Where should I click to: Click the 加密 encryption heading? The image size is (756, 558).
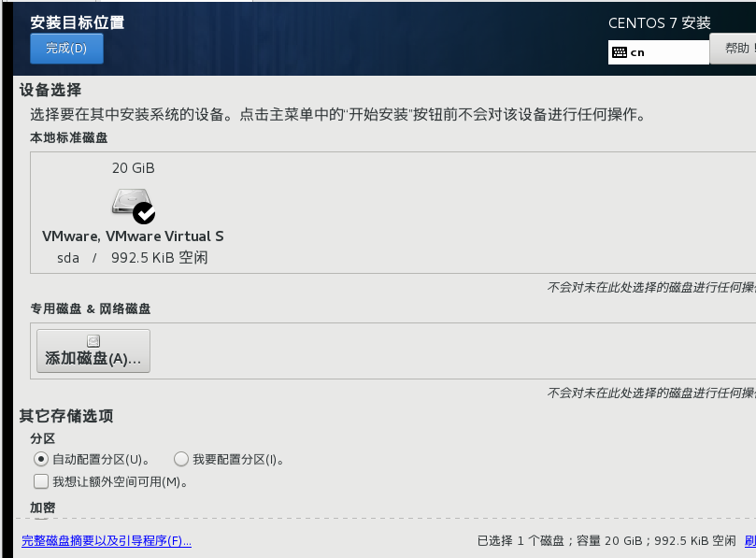click(43, 508)
